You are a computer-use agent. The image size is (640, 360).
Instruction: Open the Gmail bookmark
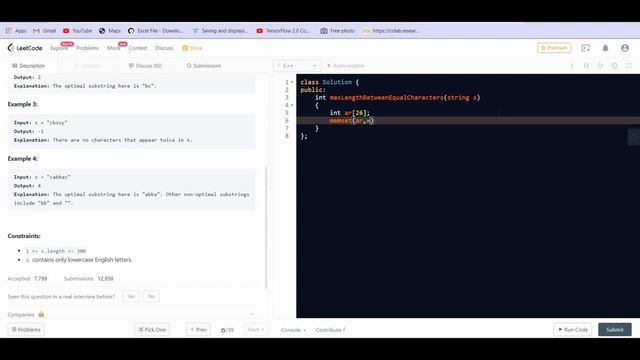tap(44, 31)
